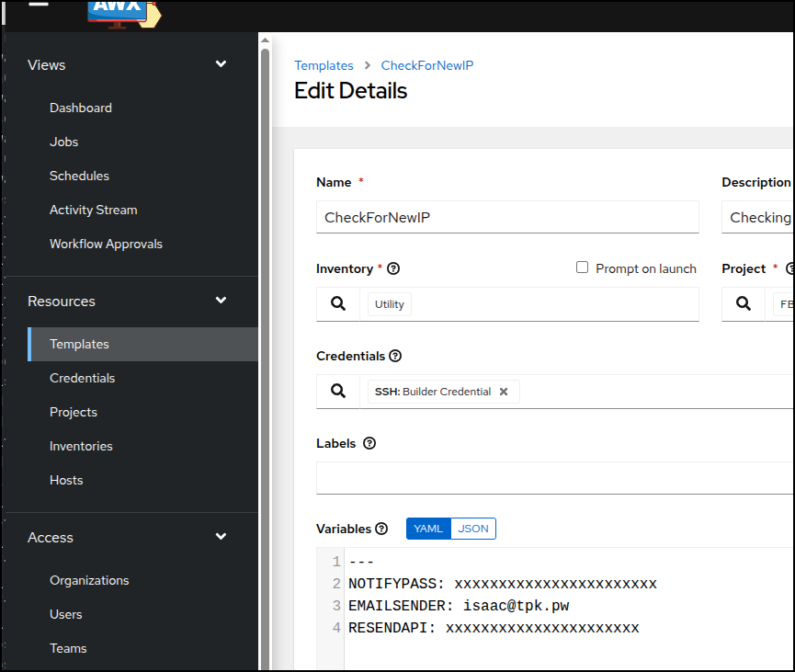Screen dimensions: 795x672
Task: Collapse the Resources section
Action: 221,301
